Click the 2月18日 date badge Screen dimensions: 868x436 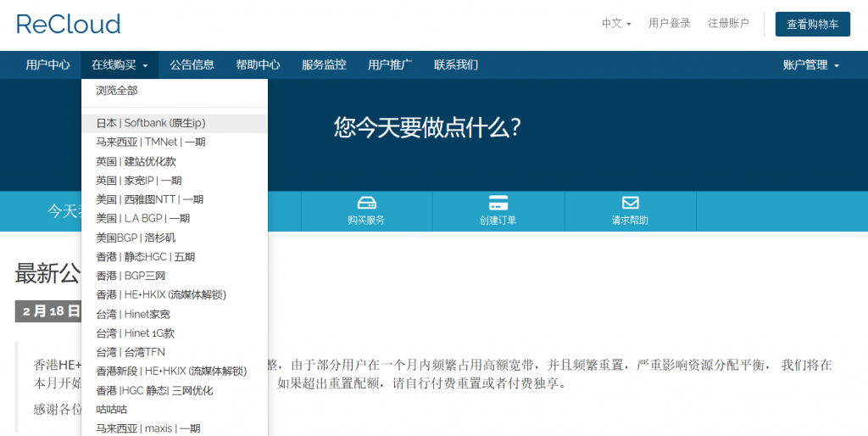(x=48, y=311)
